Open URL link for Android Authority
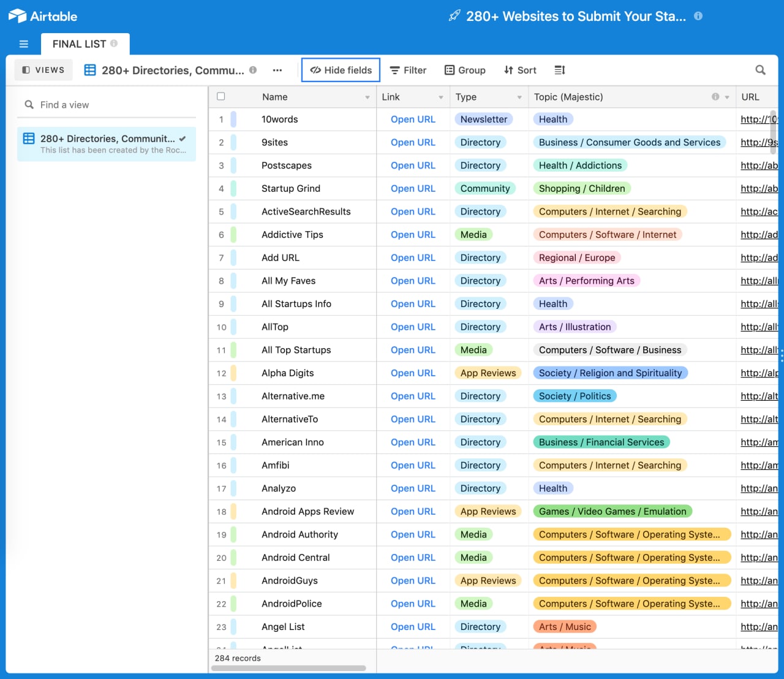This screenshot has width=784, height=679. [x=413, y=534]
